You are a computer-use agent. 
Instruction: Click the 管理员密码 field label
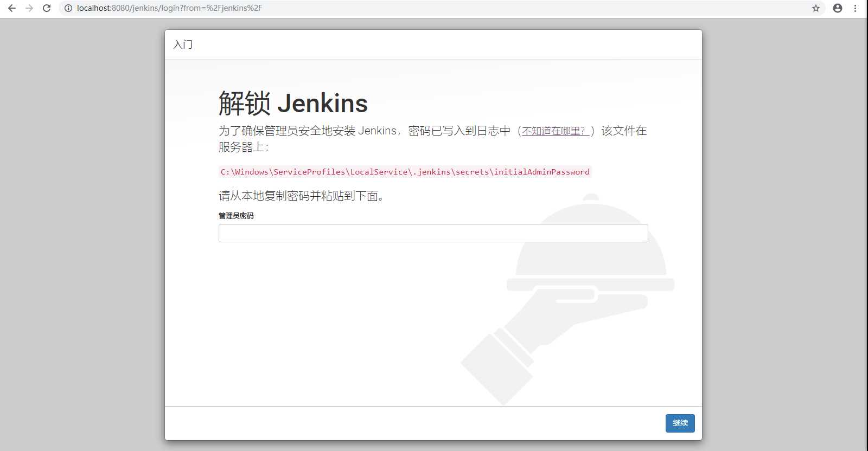236,216
